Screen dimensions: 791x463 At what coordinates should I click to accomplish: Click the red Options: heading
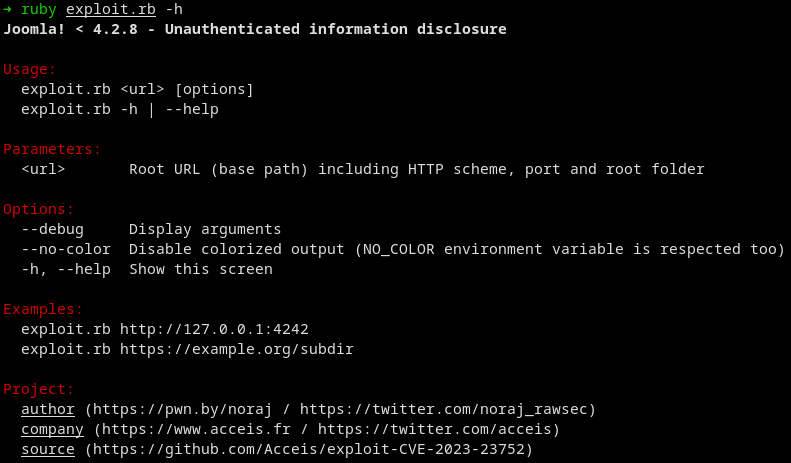tap(38, 209)
